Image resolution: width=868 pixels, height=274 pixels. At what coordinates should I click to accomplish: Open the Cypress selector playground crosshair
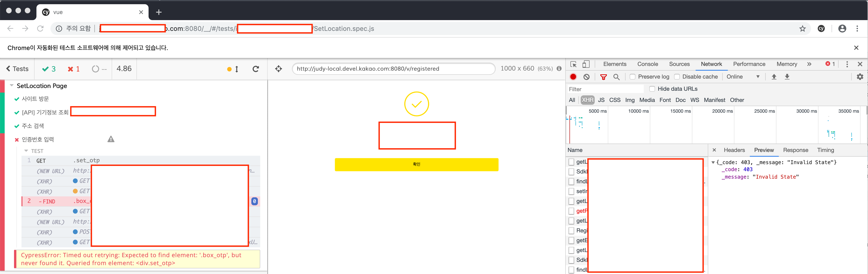coord(278,69)
